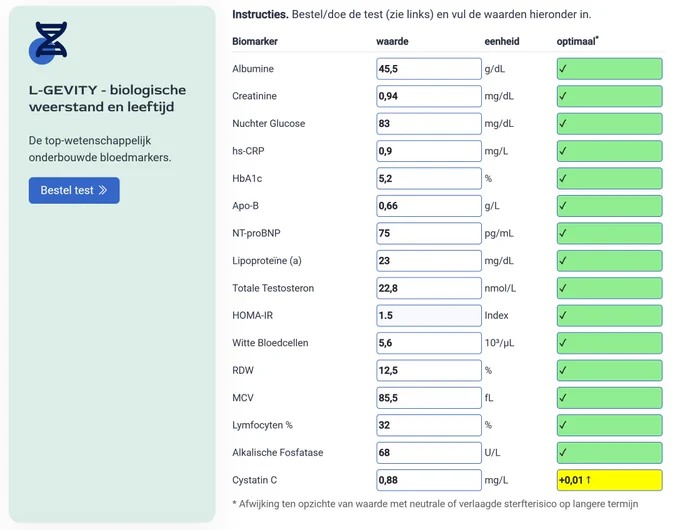The image size is (680, 530).
Task: Click the hs-CRP value input
Action: (x=429, y=151)
